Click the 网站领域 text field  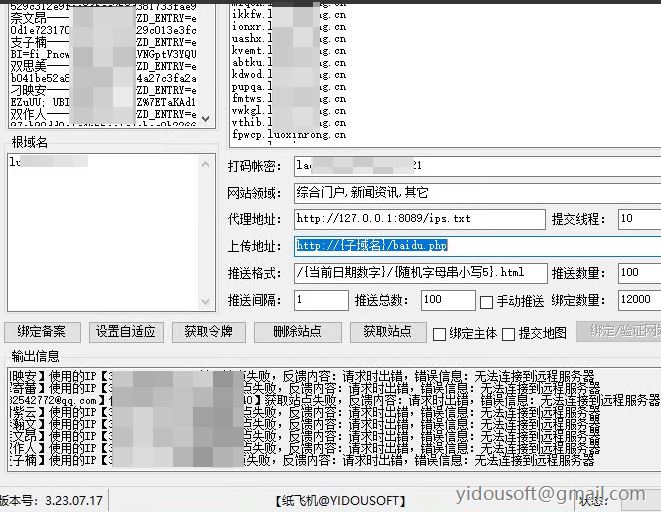[x=476, y=192]
